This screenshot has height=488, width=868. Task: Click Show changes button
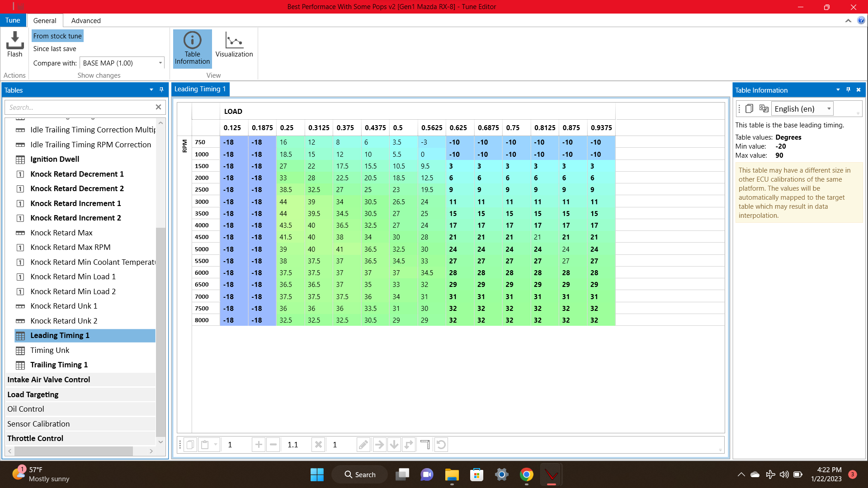click(99, 75)
